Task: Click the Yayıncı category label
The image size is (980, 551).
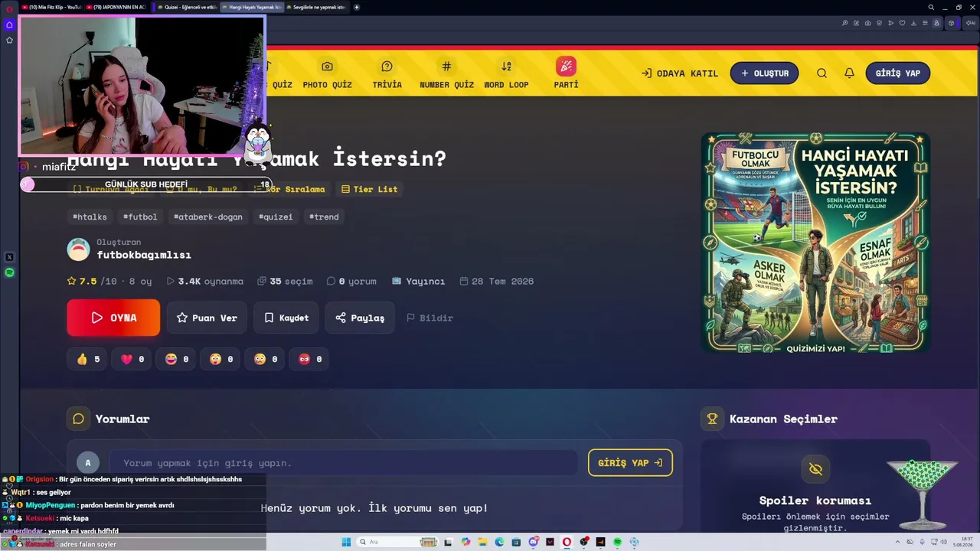Action: [x=419, y=281]
